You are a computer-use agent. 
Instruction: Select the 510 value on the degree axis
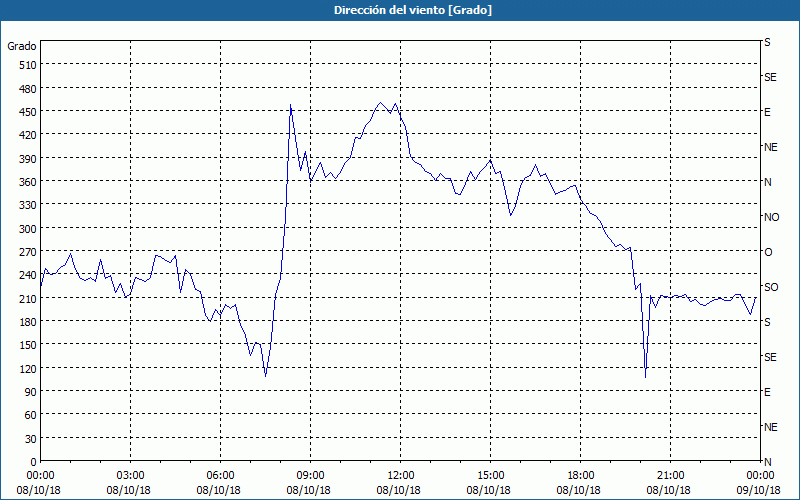[28, 65]
